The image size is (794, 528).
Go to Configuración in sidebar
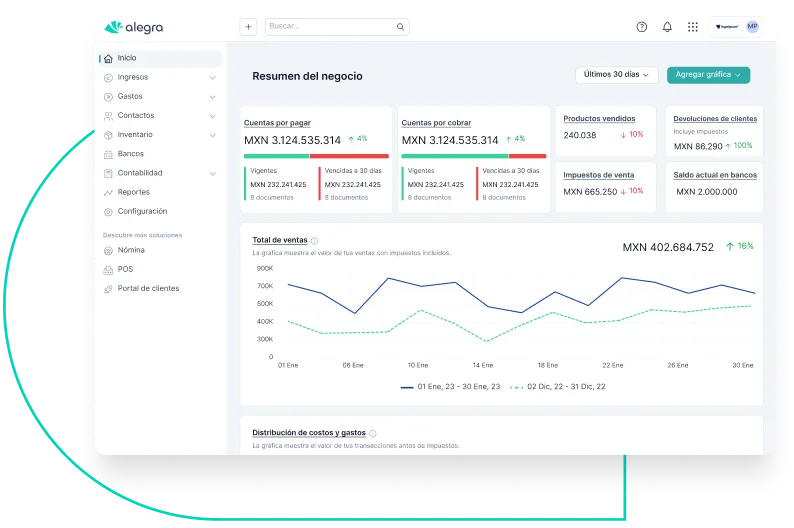click(x=142, y=211)
